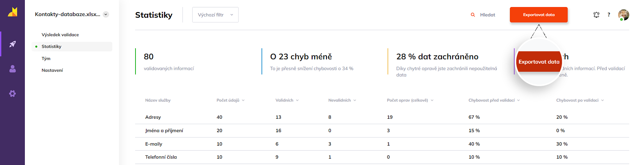Viewport: 644px width, 165px height.
Task: Open the notifications bell icon
Action: pyautogui.click(x=596, y=15)
